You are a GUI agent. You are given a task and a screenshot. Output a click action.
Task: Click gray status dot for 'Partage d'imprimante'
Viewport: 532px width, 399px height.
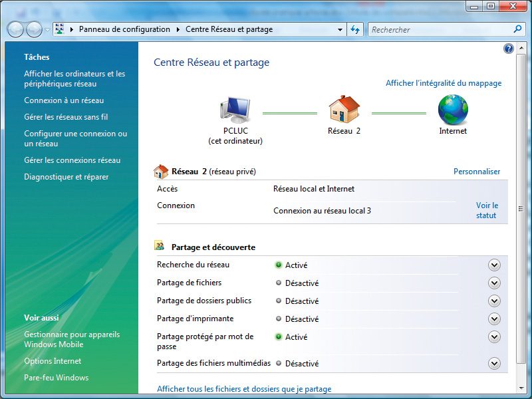[x=279, y=319]
